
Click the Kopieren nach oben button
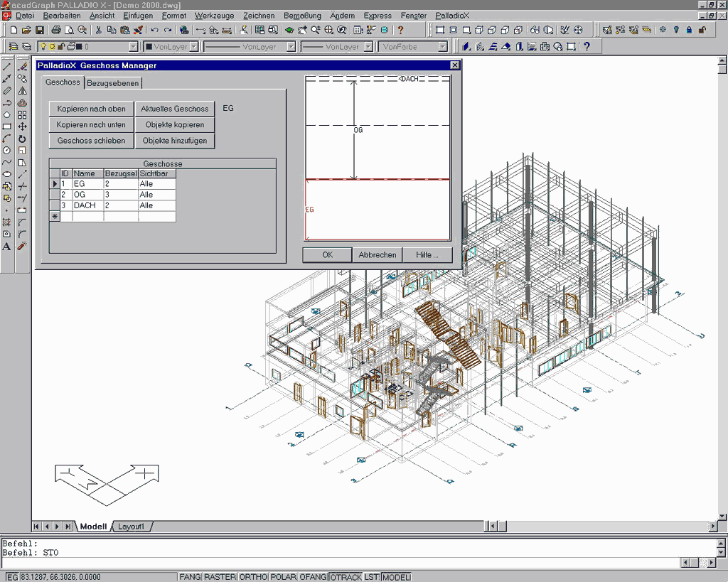pyautogui.click(x=91, y=109)
